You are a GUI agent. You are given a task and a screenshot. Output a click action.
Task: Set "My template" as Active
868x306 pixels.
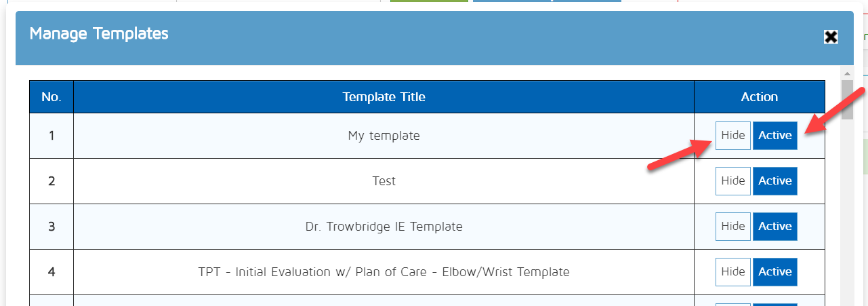[774, 136]
